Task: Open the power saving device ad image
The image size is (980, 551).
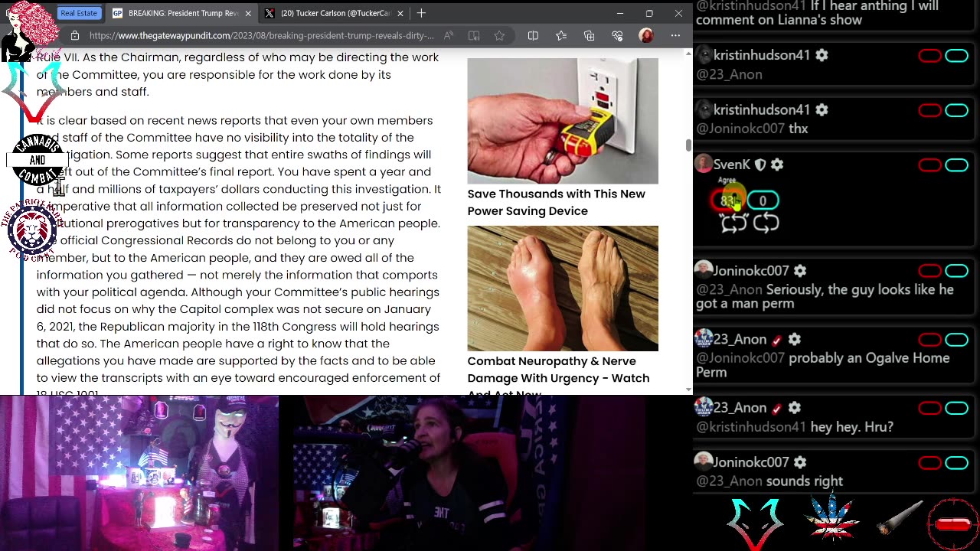Action: point(563,121)
